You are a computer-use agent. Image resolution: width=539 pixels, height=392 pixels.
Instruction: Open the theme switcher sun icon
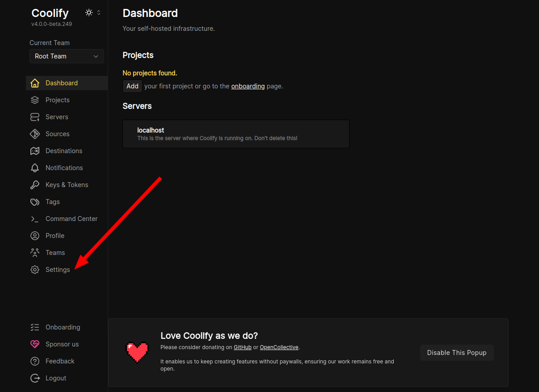89,13
